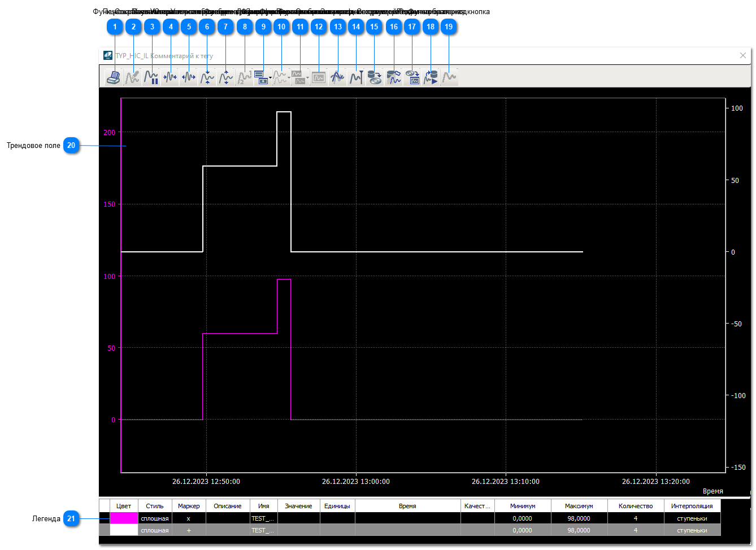The width and height of the screenshot is (756, 550).
Task: Stretch the value axis with outward vertical arrows
Action: pyautogui.click(x=225, y=77)
